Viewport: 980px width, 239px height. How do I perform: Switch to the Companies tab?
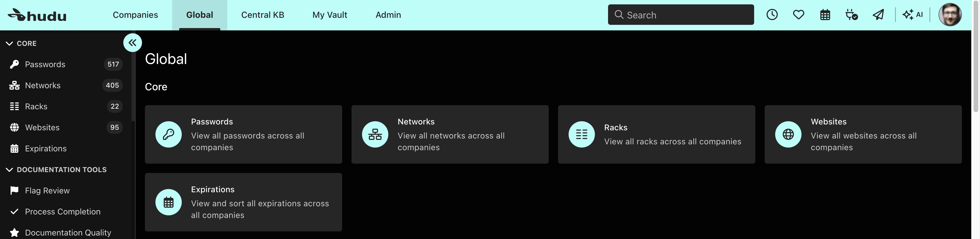tap(136, 15)
